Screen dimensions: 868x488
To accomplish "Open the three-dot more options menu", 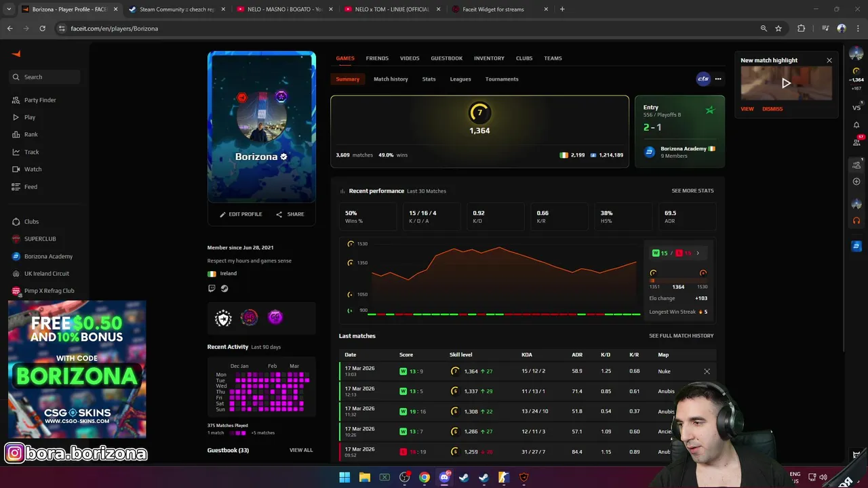I will coord(718,79).
